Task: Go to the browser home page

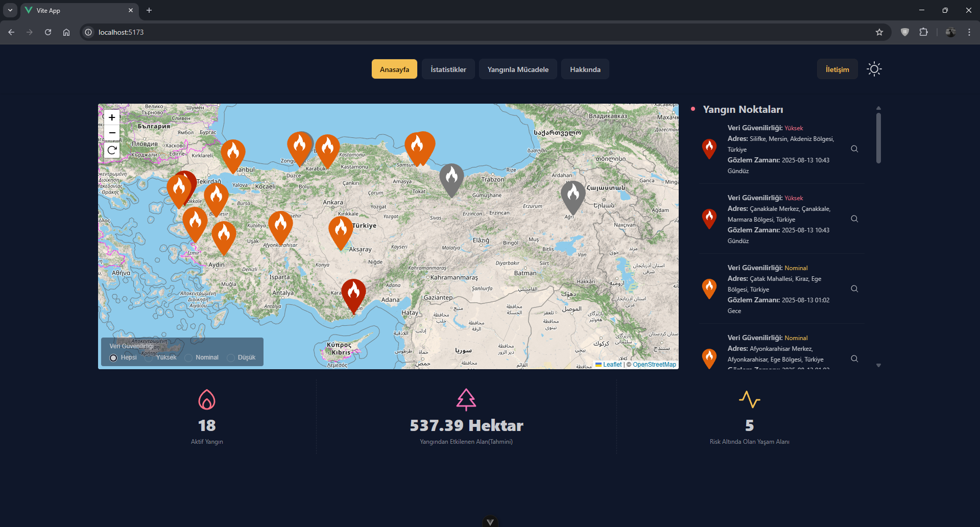Action: click(66, 32)
